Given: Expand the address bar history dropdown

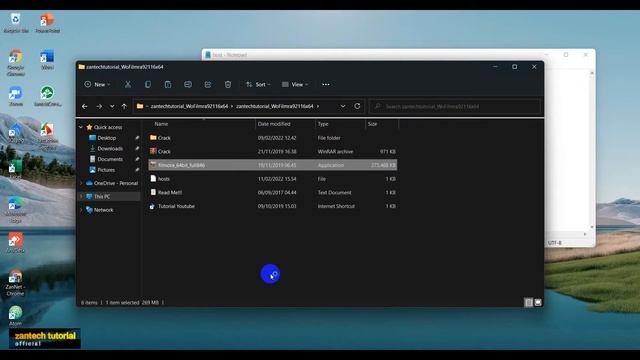Looking at the screenshot, I should click(343, 107).
